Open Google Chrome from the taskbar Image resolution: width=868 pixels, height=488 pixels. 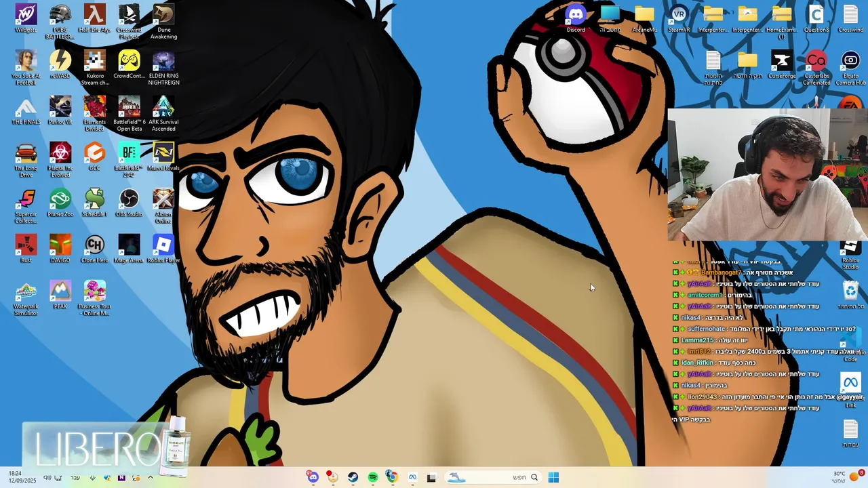pyautogui.click(x=392, y=478)
